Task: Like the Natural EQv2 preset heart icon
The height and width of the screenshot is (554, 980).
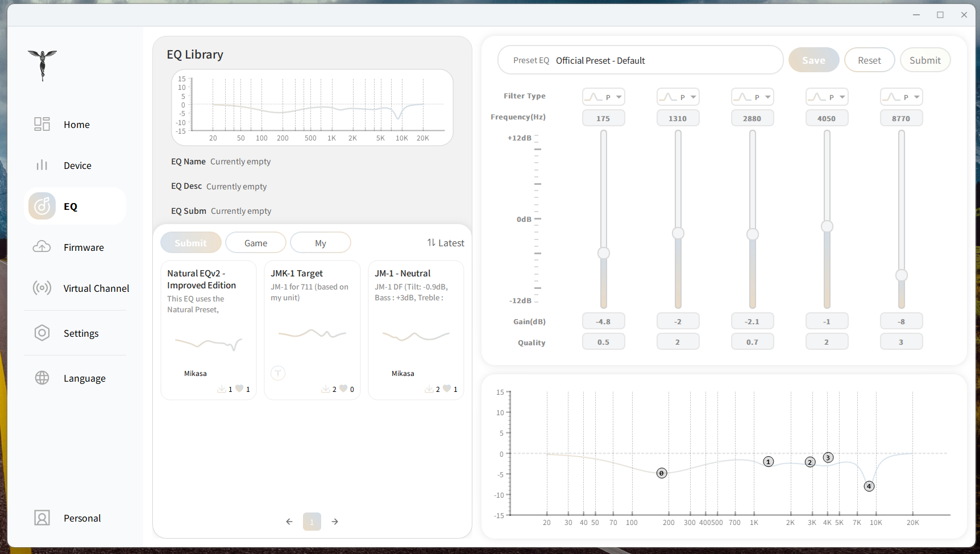Action: (239, 388)
